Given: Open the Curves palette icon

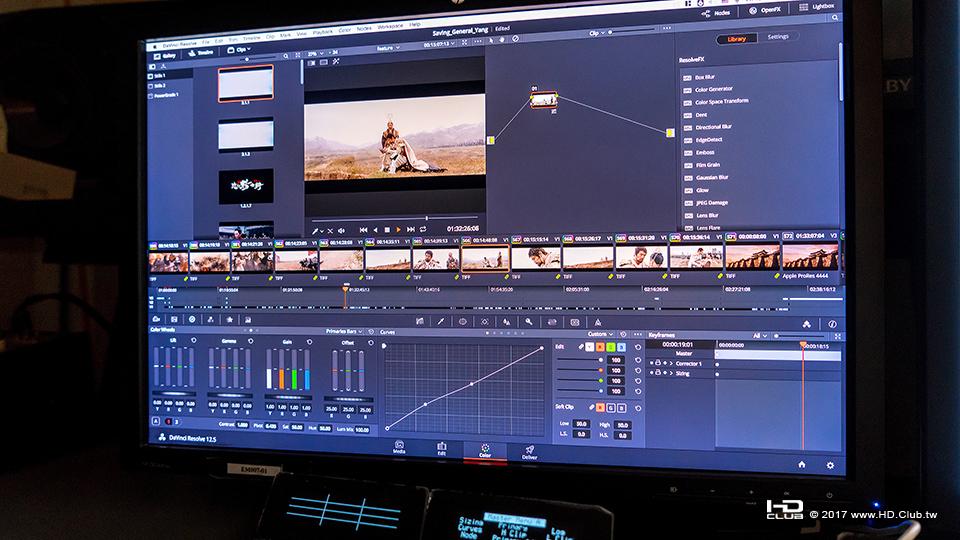Looking at the screenshot, I should pos(420,321).
